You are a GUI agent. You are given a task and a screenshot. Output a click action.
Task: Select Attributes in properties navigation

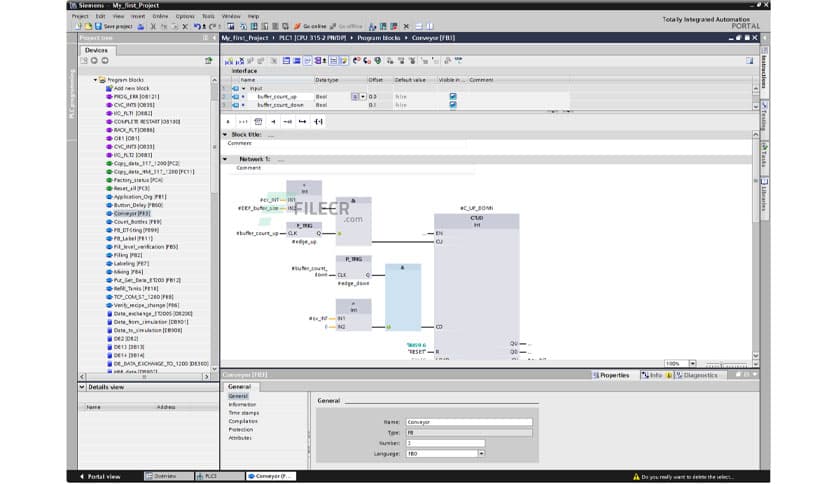tap(240, 438)
